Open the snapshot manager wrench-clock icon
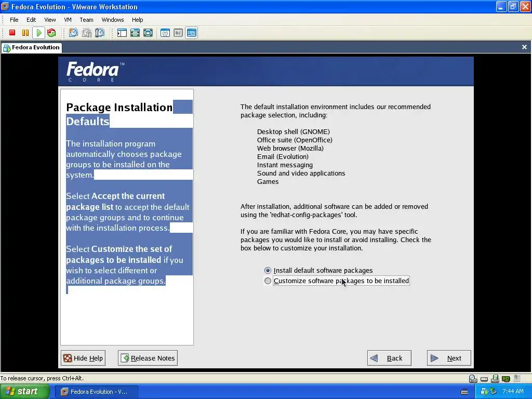The height and width of the screenshot is (399, 532). point(99,33)
